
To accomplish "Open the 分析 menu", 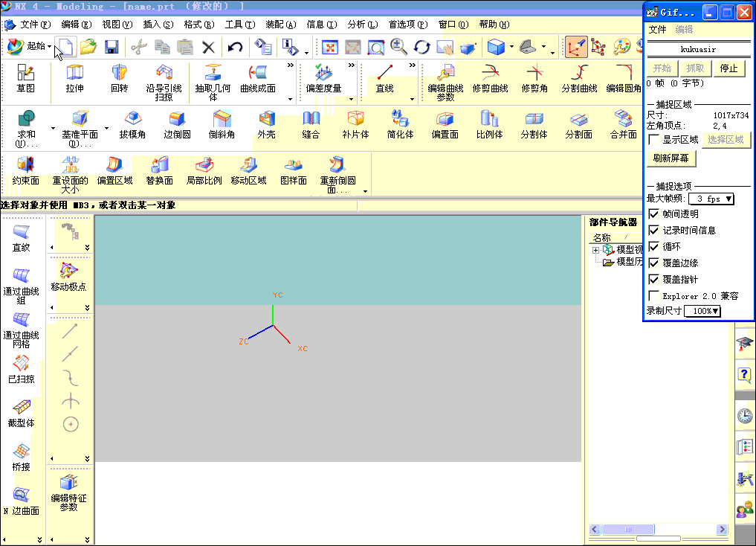I will 362,25.
